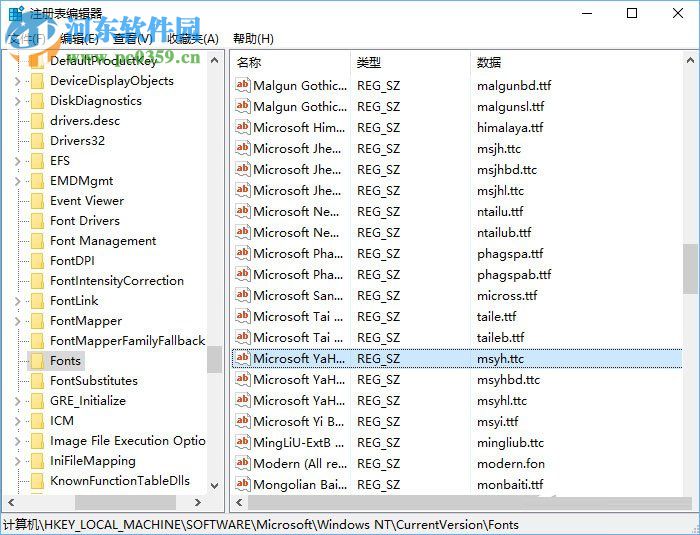The width and height of the screenshot is (700, 535).
Task: Open the 帮助(H) menu
Action: pos(252,39)
